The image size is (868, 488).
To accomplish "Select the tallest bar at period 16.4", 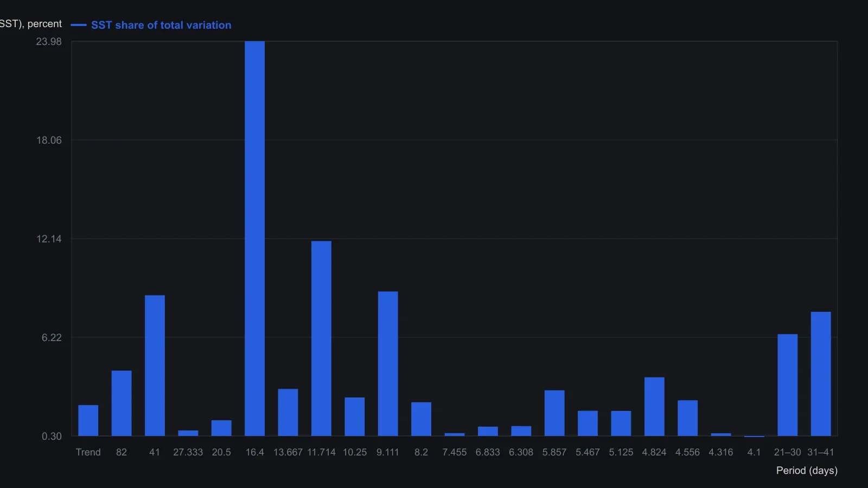I will (x=254, y=239).
